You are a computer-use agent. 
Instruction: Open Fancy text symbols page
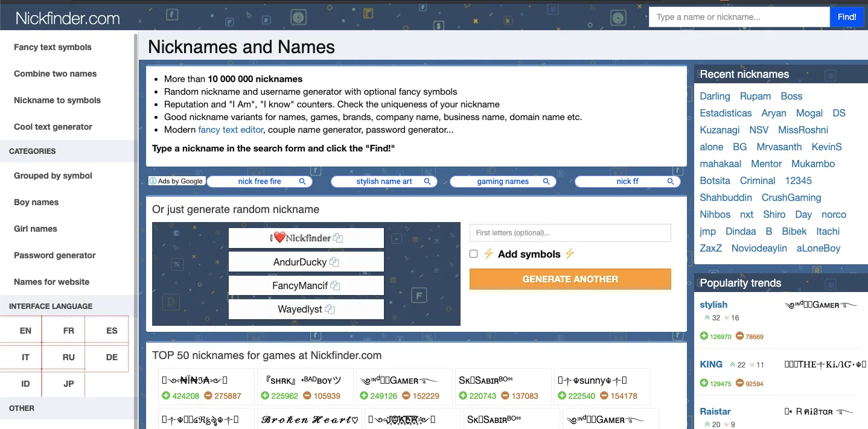53,47
